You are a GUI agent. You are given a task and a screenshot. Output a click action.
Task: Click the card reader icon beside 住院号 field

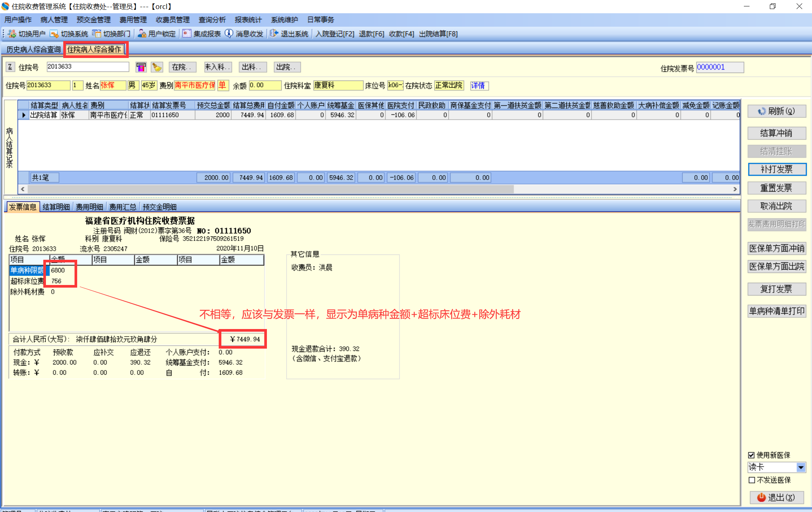(141, 67)
